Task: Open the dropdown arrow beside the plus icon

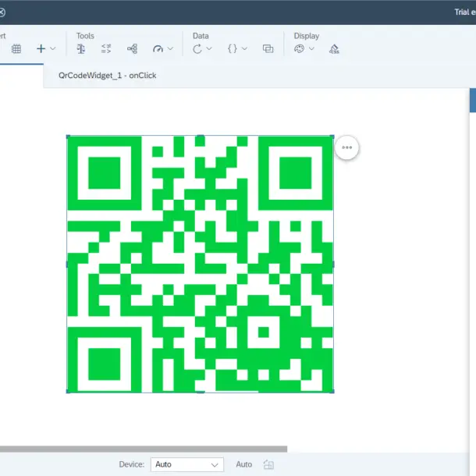Action: pyautogui.click(x=53, y=48)
